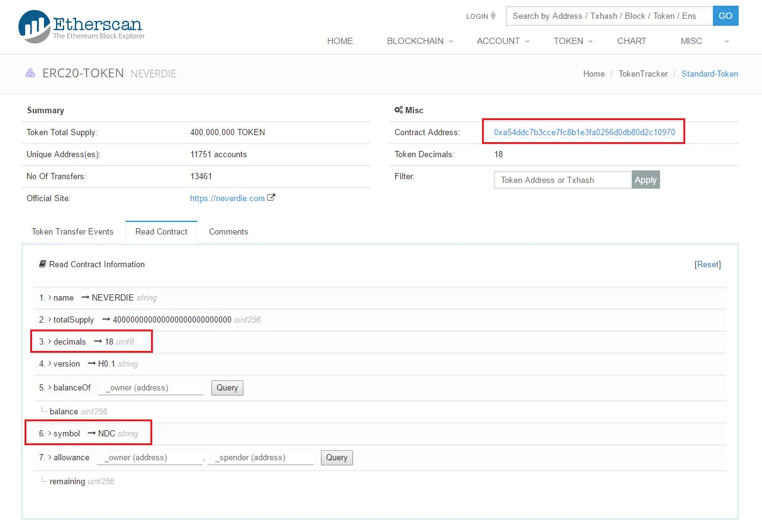The image size is (762, 532).
Task: Go to HOME page
Action: (x=340, y=41)
